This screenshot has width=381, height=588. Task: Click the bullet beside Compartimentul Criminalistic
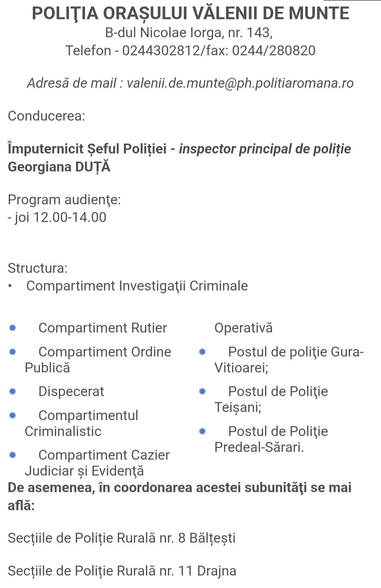[x=13, y=415]
